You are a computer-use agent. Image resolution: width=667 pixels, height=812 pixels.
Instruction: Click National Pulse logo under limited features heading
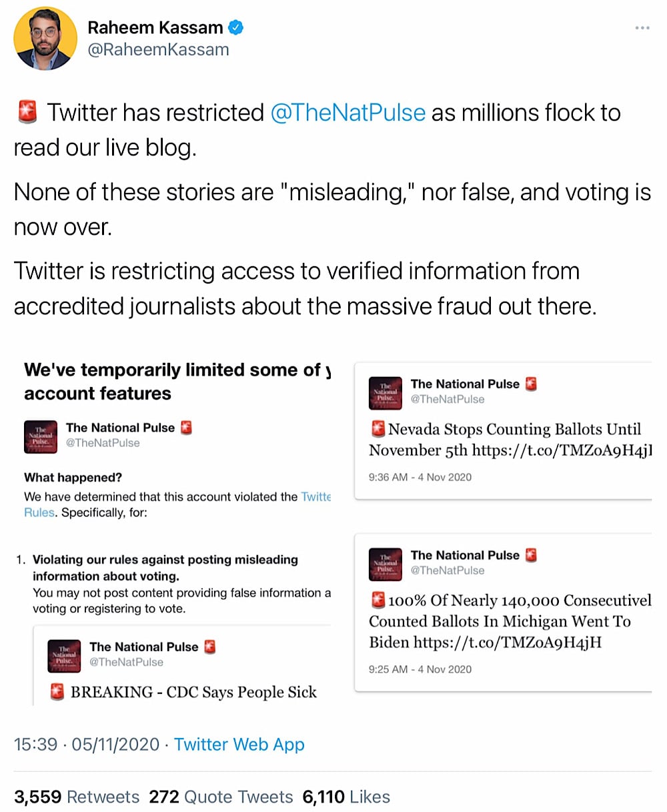(x=41, y=436)
